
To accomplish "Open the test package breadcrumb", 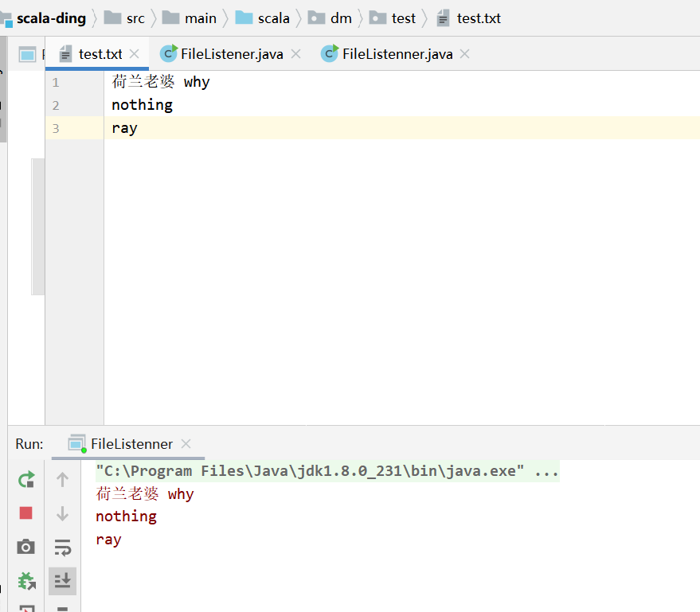I will point(393,18).
